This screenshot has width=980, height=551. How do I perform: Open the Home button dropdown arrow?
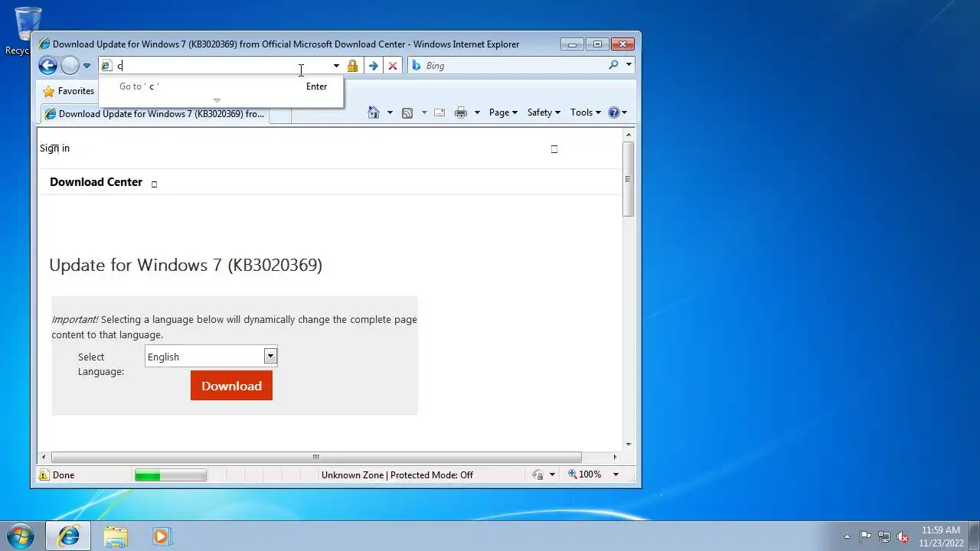[x=390, y=112]
